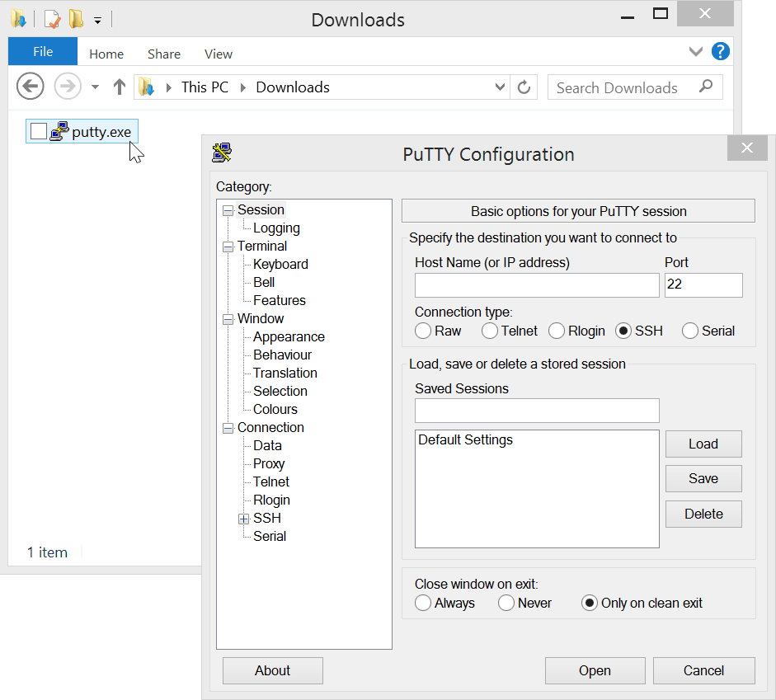Click the address bar dropdown arrow

coord(499,87)
